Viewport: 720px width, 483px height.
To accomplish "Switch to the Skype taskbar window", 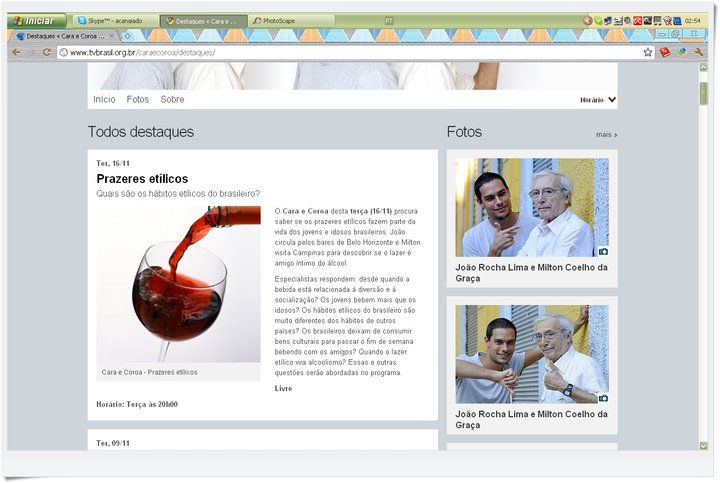I will pyautogui.click(x=115, y=21).
